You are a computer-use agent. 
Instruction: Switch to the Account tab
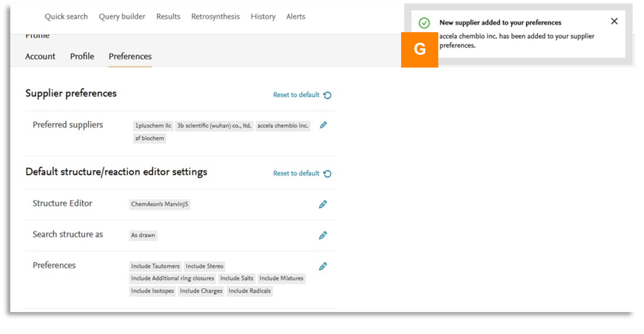pos(40,57)
